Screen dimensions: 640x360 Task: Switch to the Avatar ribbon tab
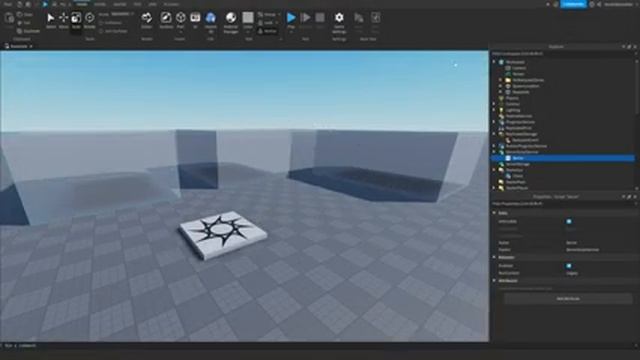click(120, 4)
